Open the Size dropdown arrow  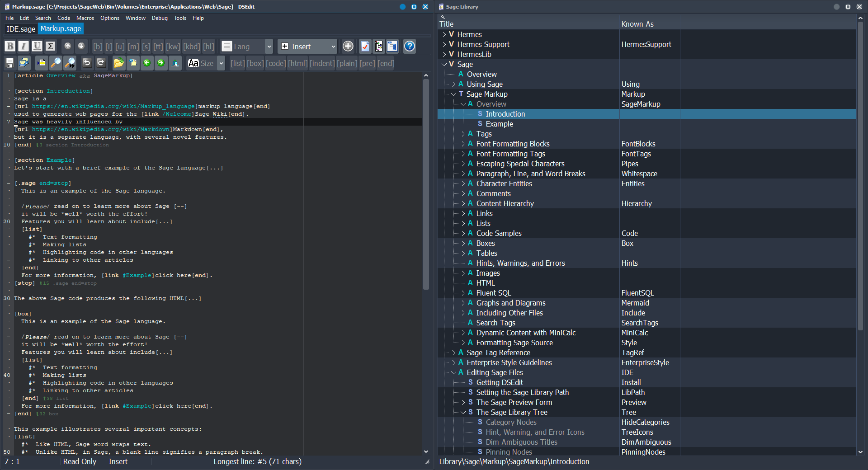coord(221,63)
